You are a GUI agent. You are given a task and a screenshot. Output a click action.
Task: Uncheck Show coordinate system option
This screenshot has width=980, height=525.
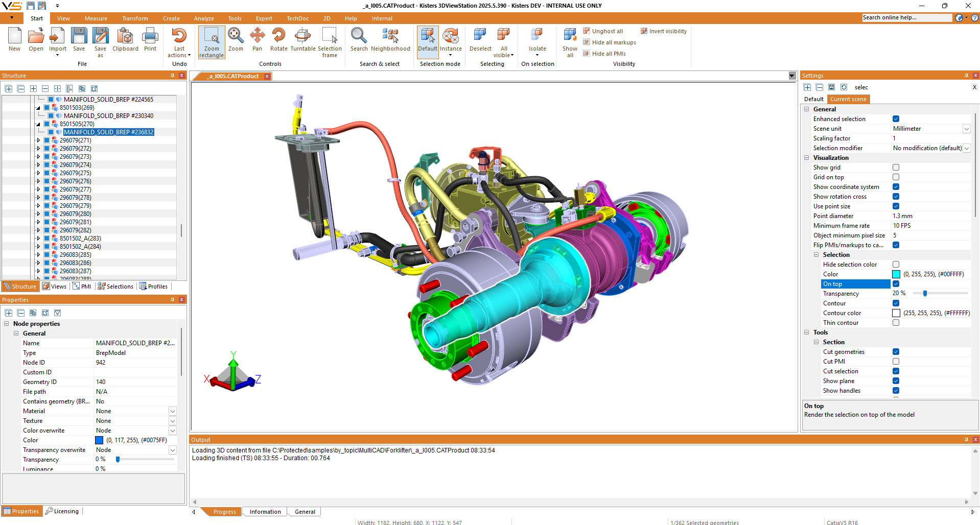tap(896, 187)
